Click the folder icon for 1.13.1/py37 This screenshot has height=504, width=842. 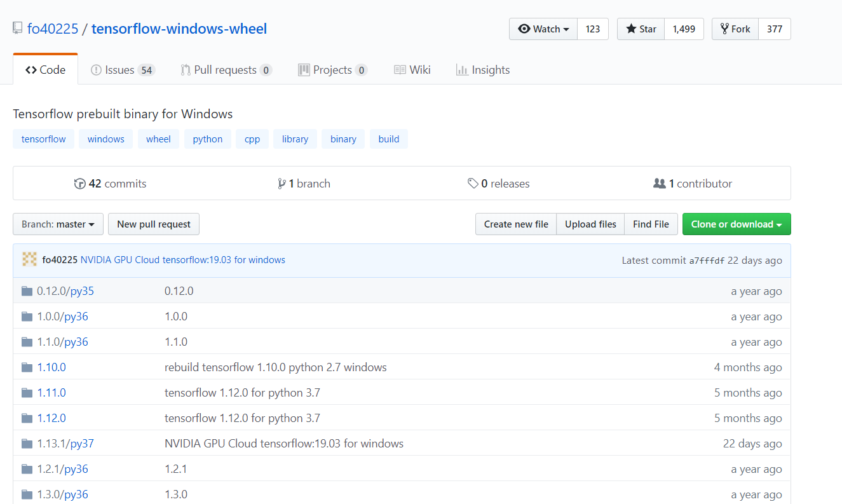coord(27,444)
